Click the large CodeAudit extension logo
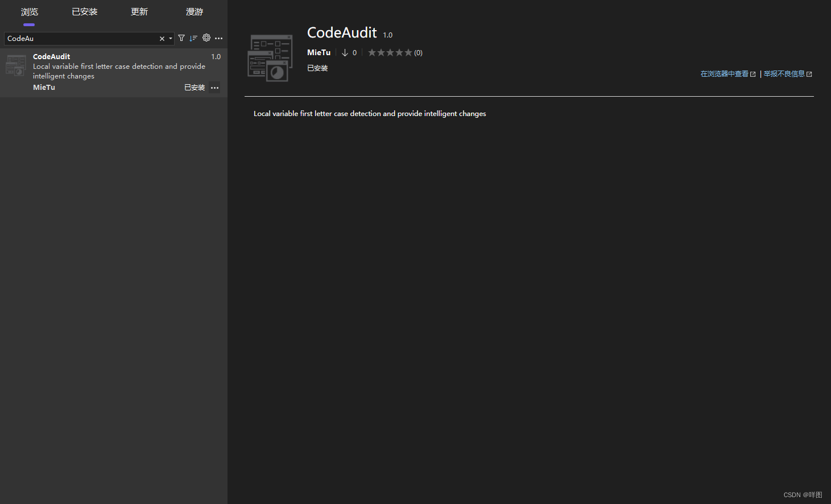The width and height of the screenshot is (831, 504). tap(270, 58)
